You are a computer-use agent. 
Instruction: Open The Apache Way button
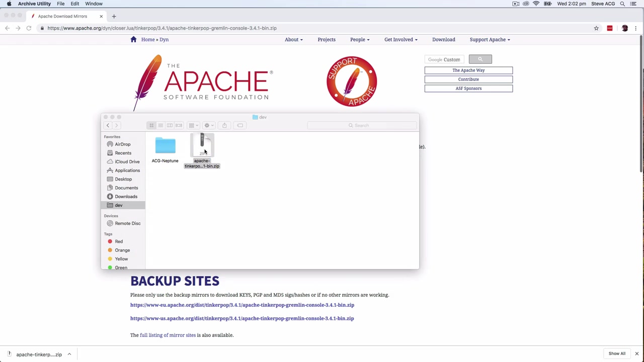(x=468, y=70)
